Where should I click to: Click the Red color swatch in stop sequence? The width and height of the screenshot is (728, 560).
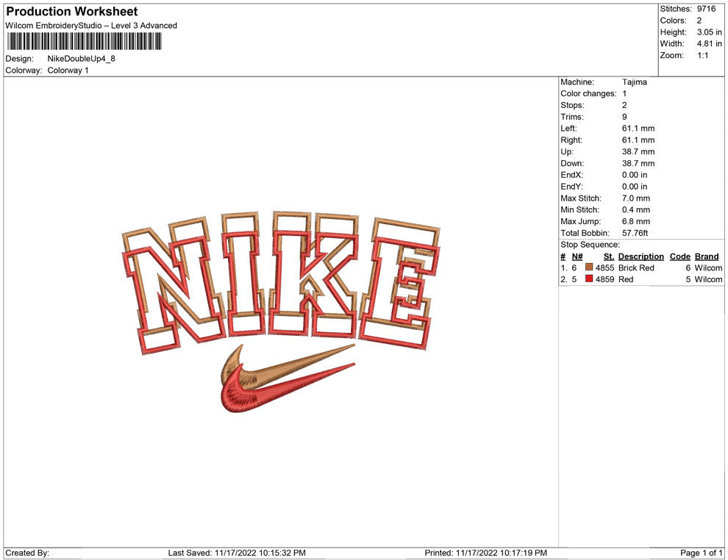pyautogui.click(x=589, y=279)
